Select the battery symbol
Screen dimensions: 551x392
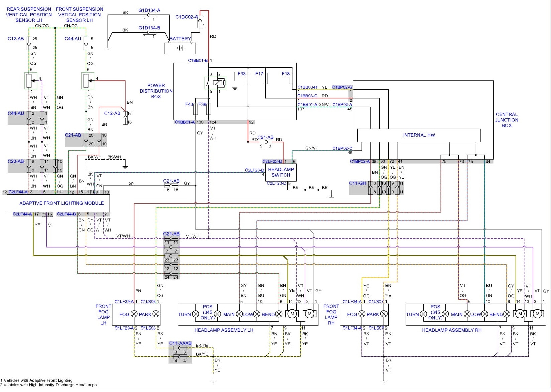[180, 48]
